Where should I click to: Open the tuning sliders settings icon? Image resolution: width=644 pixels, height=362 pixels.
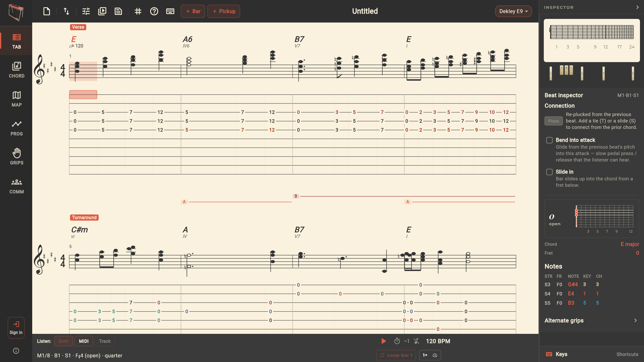point(86,11)
